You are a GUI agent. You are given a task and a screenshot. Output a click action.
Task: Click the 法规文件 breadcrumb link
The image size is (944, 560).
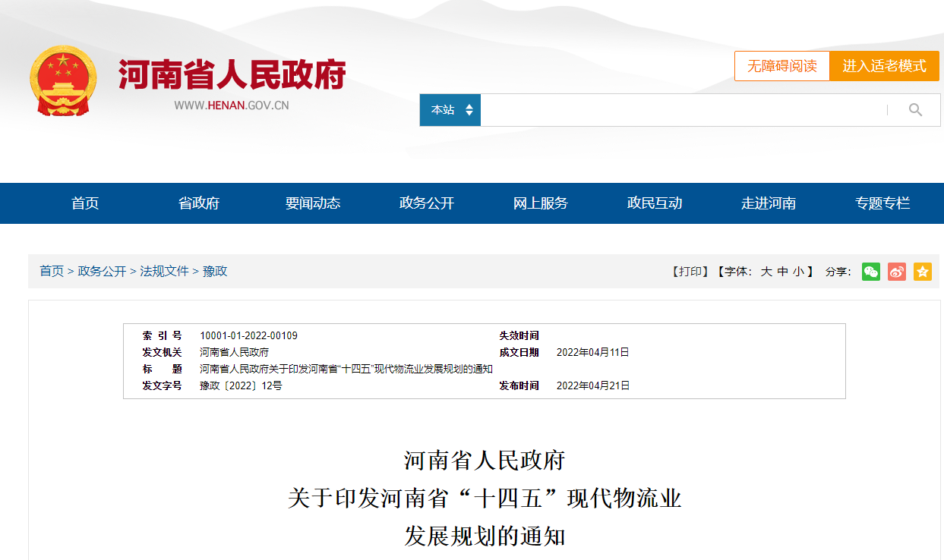pos(164,271)
